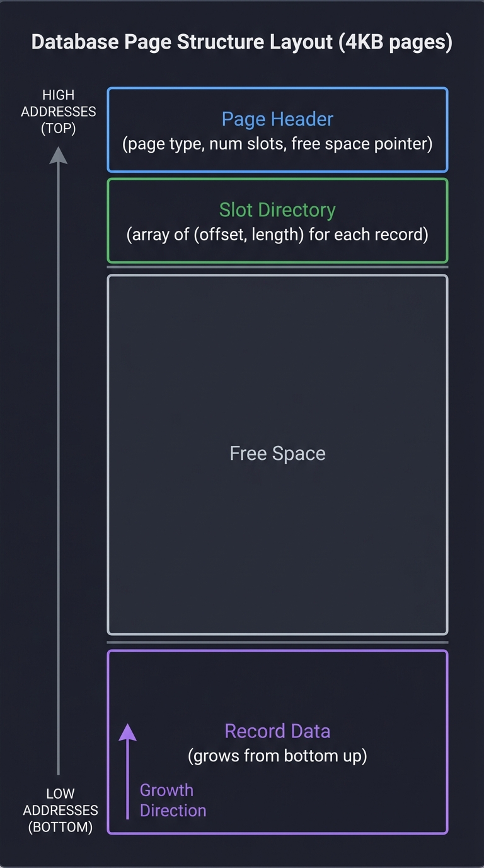Click the green Slot Directory heading
This screenshot has width=484, height=868.
click(x=277, y=210)
